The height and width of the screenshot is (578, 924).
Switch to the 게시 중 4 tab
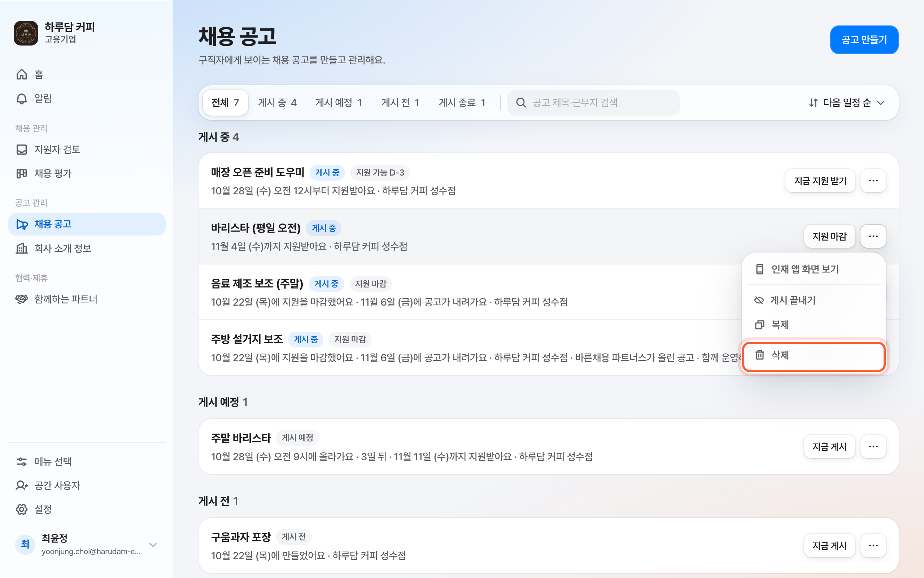pyautogui.click(x=277, y=103)
